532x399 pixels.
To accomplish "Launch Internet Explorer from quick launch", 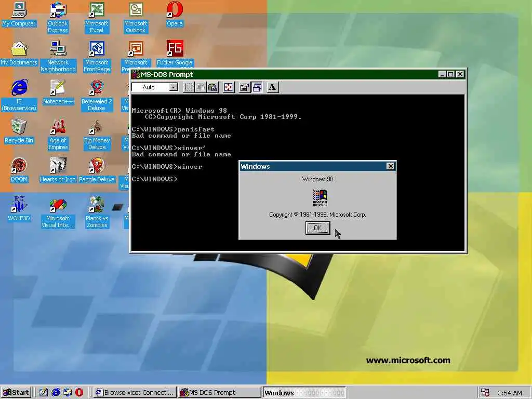I will (x=56, y=393).
